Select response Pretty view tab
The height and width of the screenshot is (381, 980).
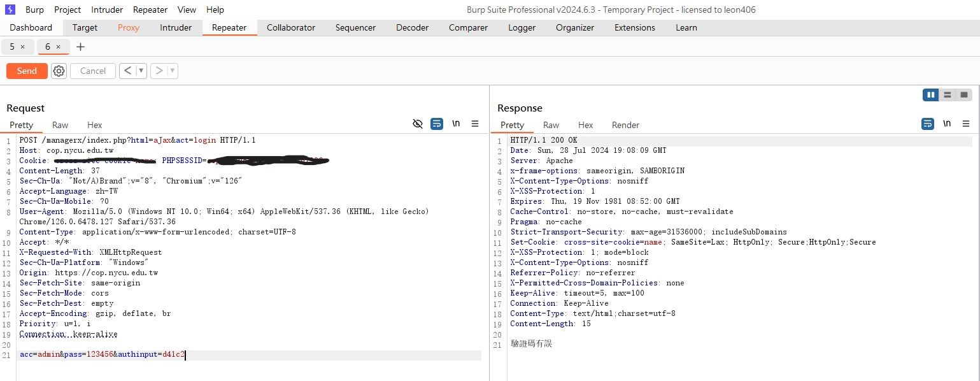pos(513,125)
